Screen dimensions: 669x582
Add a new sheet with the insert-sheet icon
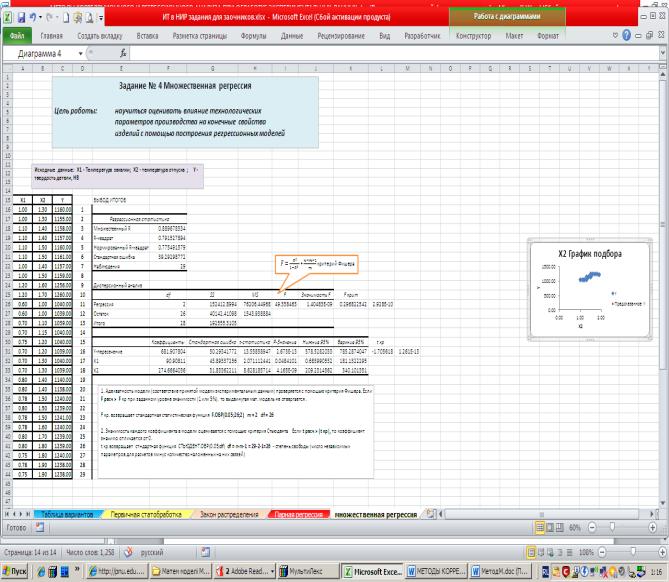(431, 513)
